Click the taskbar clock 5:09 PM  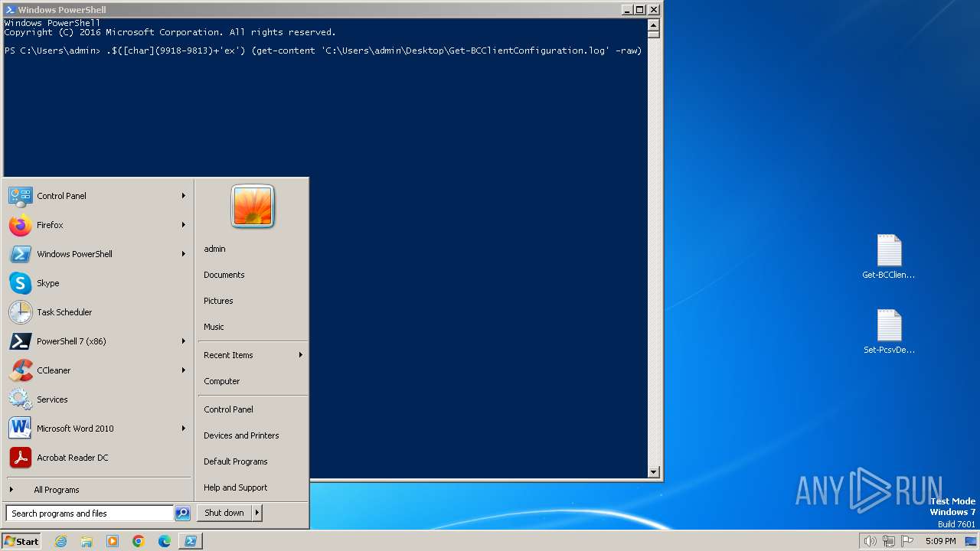940,541
